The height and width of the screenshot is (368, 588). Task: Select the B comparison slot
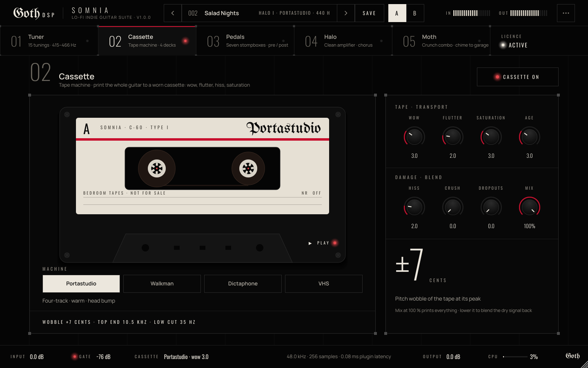click(415, 13)
